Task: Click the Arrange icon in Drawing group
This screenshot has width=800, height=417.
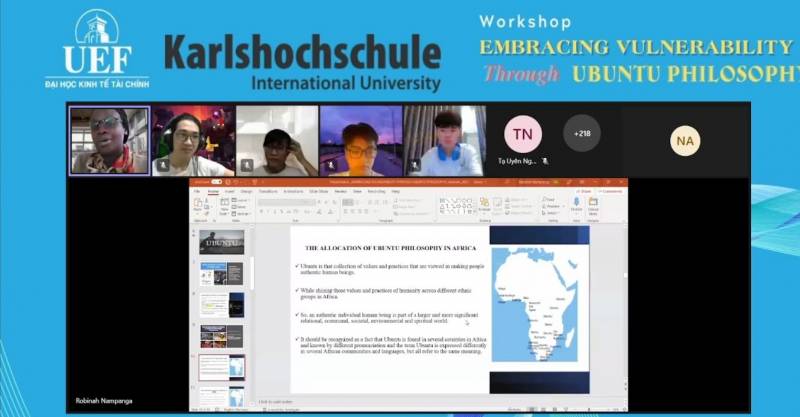Action: (485, 205)
